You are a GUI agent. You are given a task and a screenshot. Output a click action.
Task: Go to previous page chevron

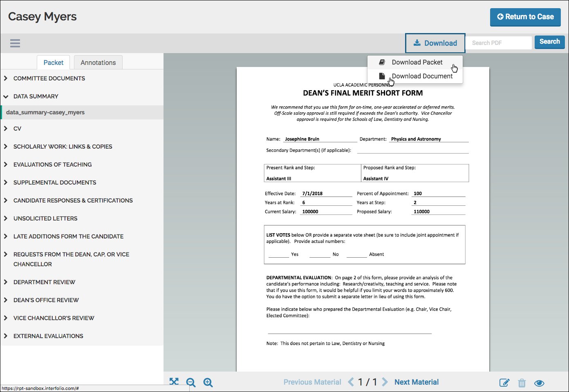coord(351,382)
